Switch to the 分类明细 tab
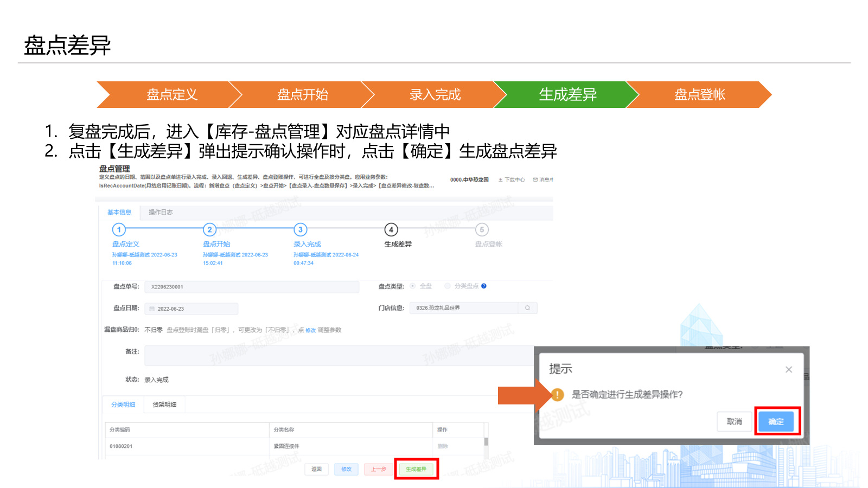The width and height of the screenshot is (868, 488). 123,404
